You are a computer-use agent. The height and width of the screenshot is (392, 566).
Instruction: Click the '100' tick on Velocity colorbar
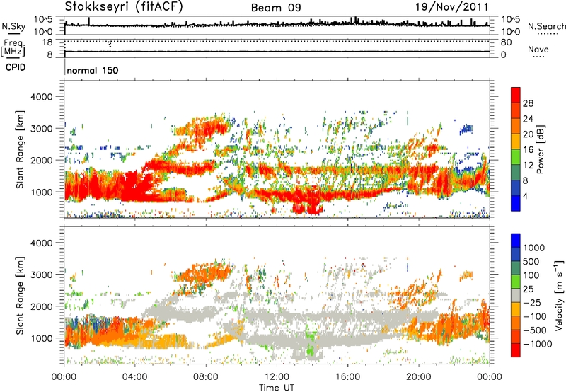coord(531,275)
